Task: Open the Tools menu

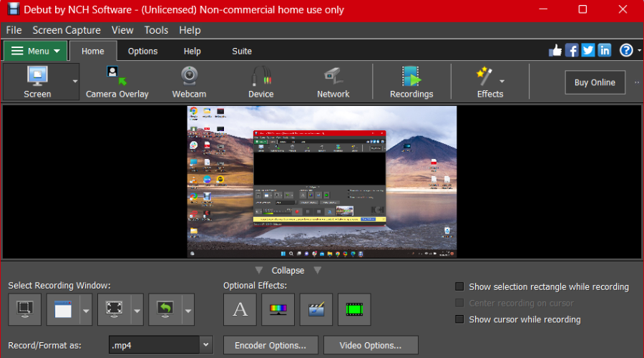Action: tap(156, 30)
